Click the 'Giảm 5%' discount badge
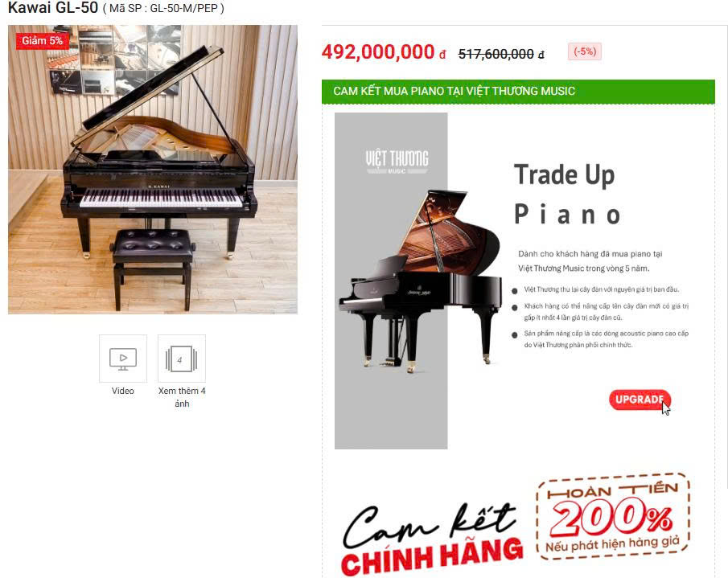 tap(43, 41)
